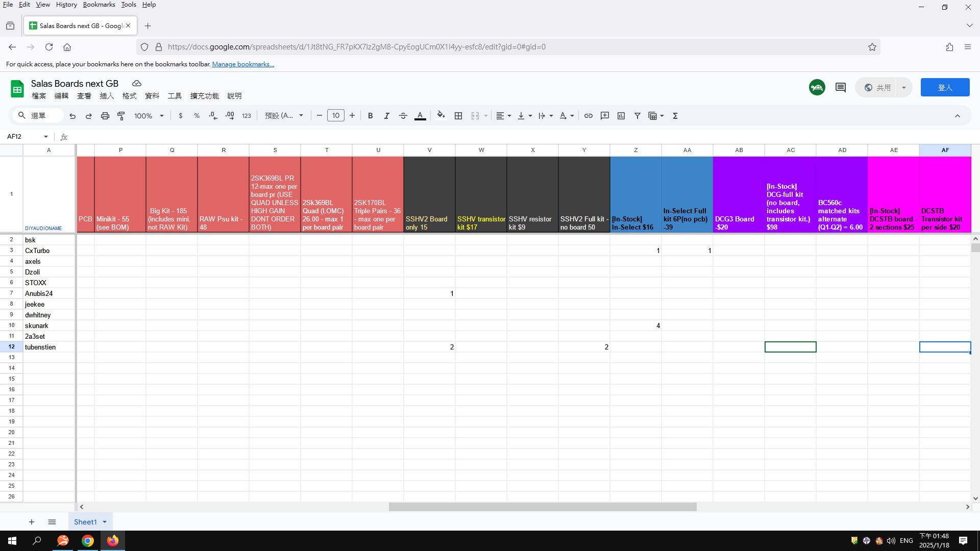Click the blue 登入 sign-in button
Image resolution: width=980 pixels, height=551 pixels.
(x=945, y=87)
